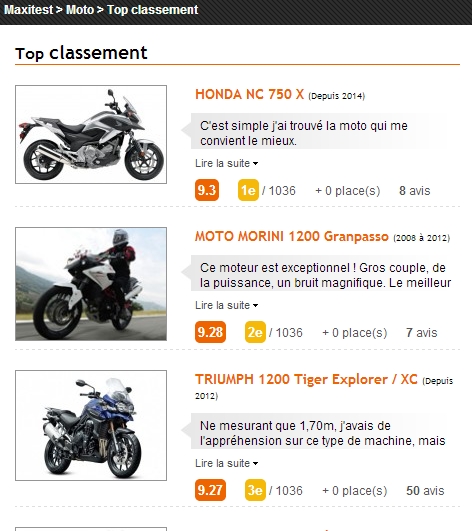
Task: Click the Moto Morini Granpasso photo thumbnail
Action: click(x=91, y=284)
